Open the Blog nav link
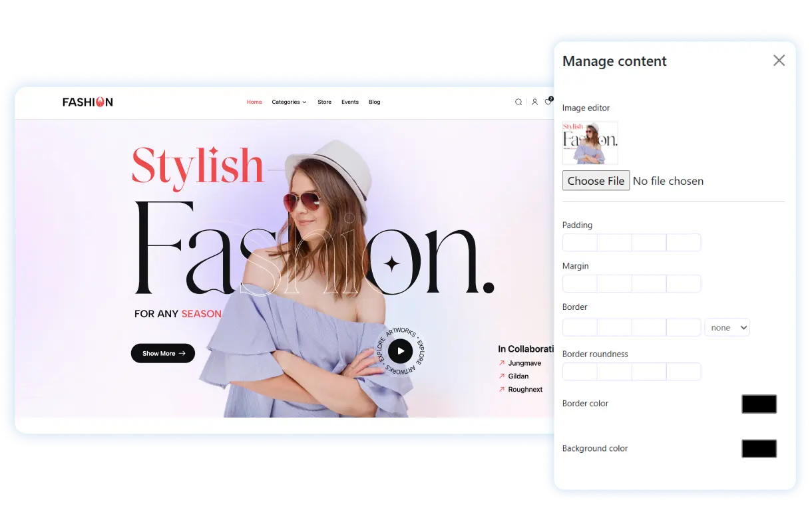The image size is (812, 532). (x=375, y=102)
